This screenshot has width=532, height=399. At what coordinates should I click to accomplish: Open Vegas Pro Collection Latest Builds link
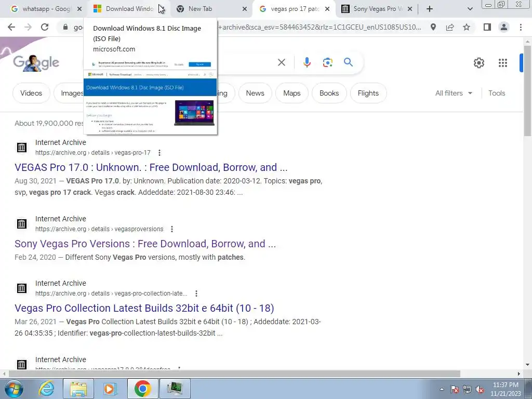(x=144, y=308)
